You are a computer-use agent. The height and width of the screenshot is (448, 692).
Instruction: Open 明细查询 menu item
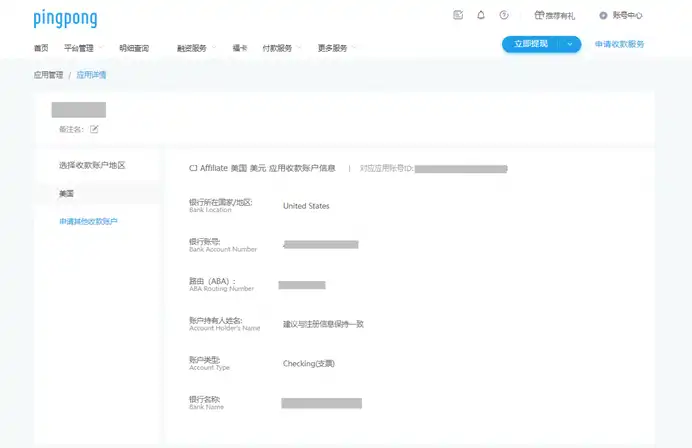pos(134,48)
